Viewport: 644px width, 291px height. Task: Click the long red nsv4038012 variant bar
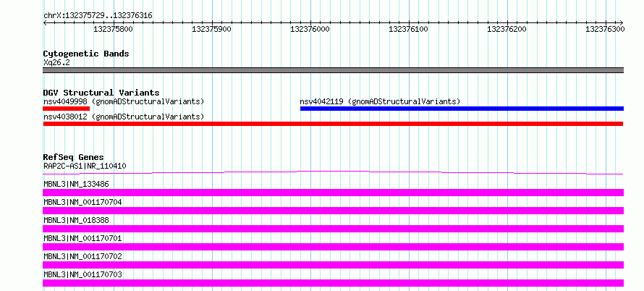(x=333, y=124)
